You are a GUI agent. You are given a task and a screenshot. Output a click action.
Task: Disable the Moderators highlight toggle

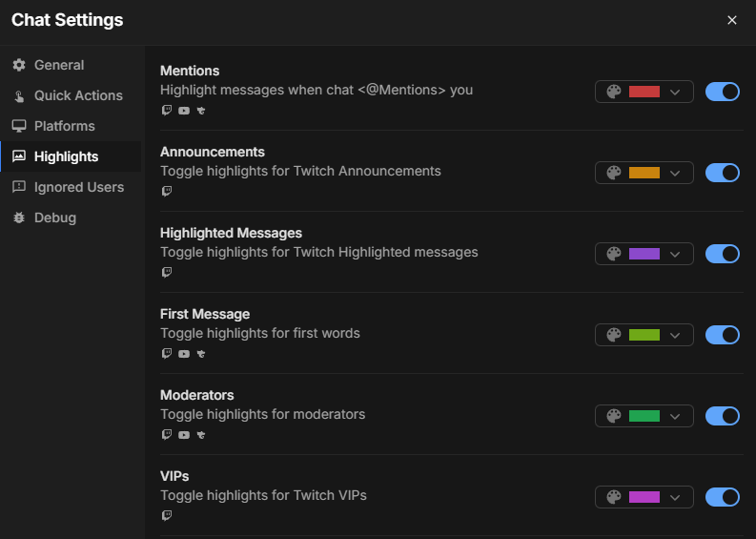click(x=723, y=416)
